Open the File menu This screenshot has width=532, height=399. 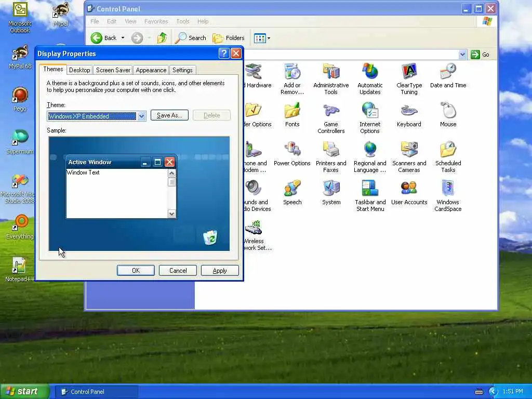point(95,21)
